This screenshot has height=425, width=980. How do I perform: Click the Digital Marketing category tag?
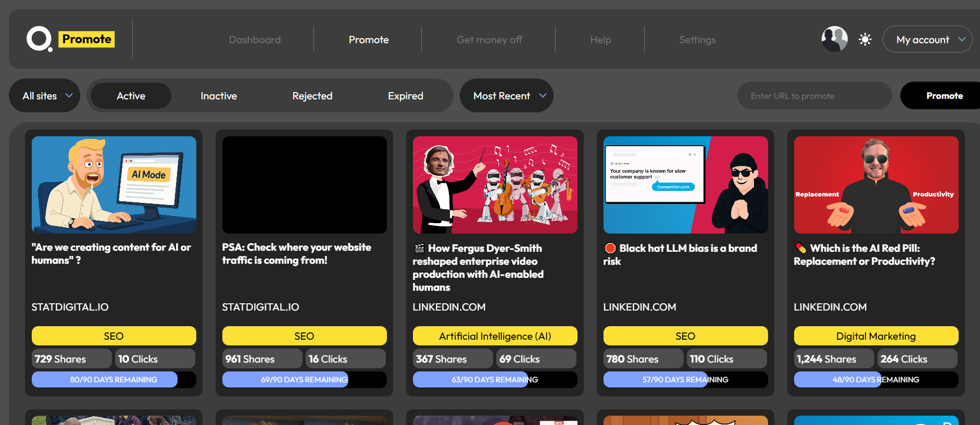(x=876, y=336)
